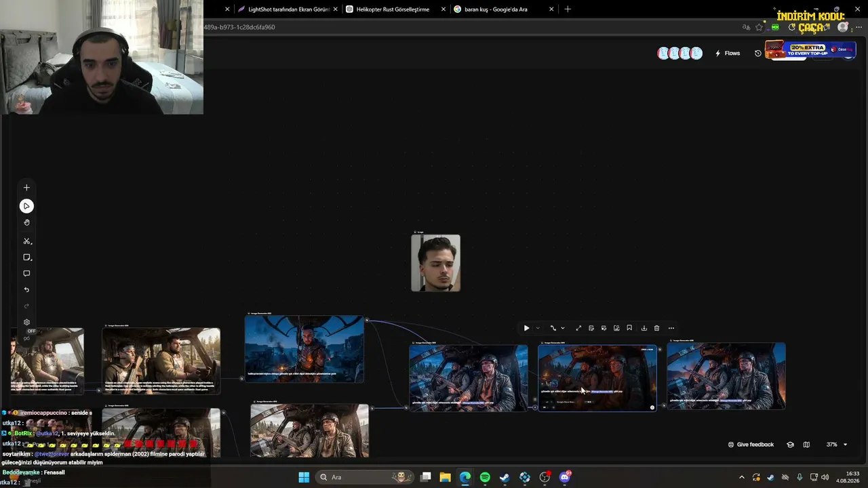Viewport: 868px width, 488px height.
Task: Run the selected node with play button
Action: coord(526,328)
